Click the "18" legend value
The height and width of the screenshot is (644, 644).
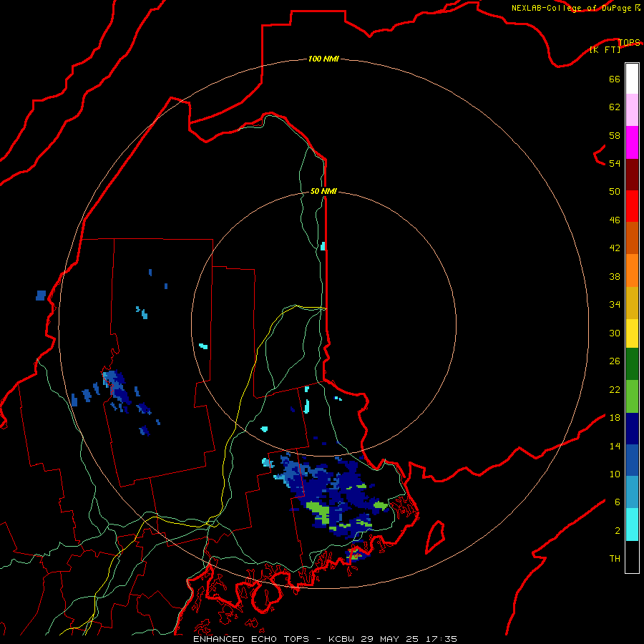[x=615, y=418]
